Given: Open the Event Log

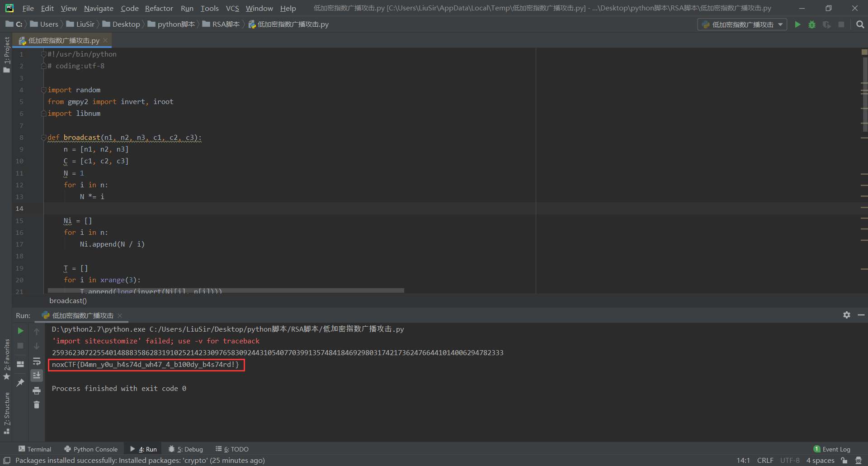Looking at the screenshot, I should tap(832, 449).
